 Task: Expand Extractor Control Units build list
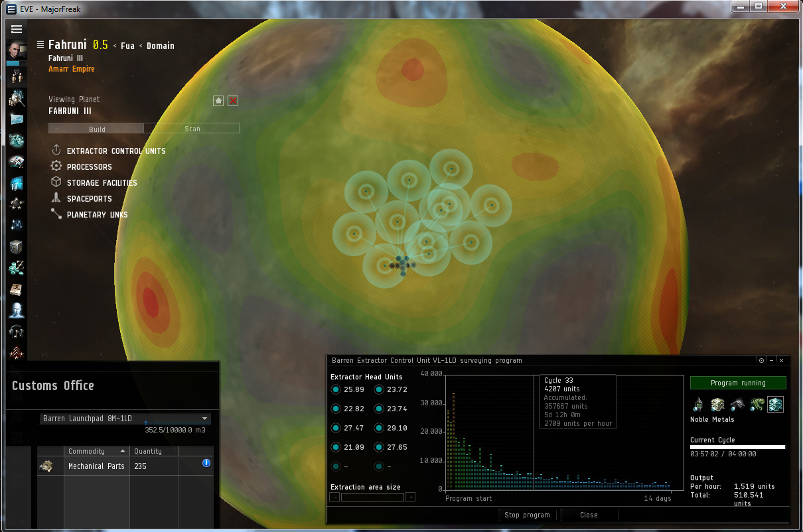108,151
